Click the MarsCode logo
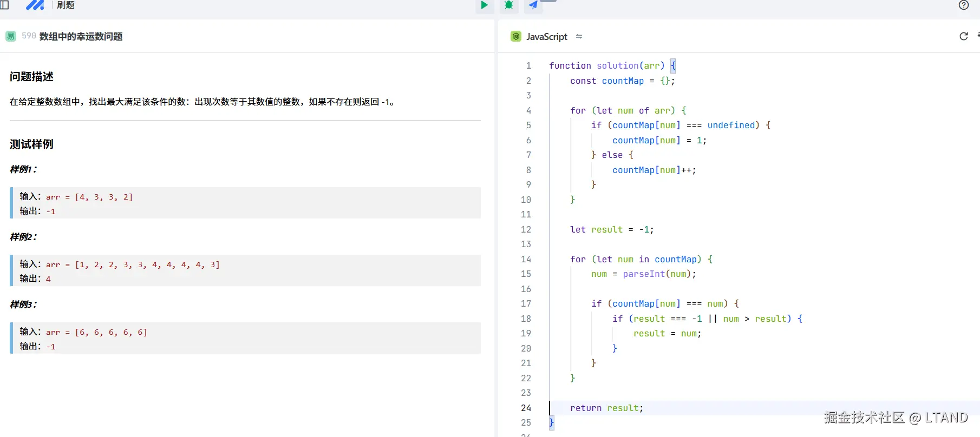 pos(35,5)
